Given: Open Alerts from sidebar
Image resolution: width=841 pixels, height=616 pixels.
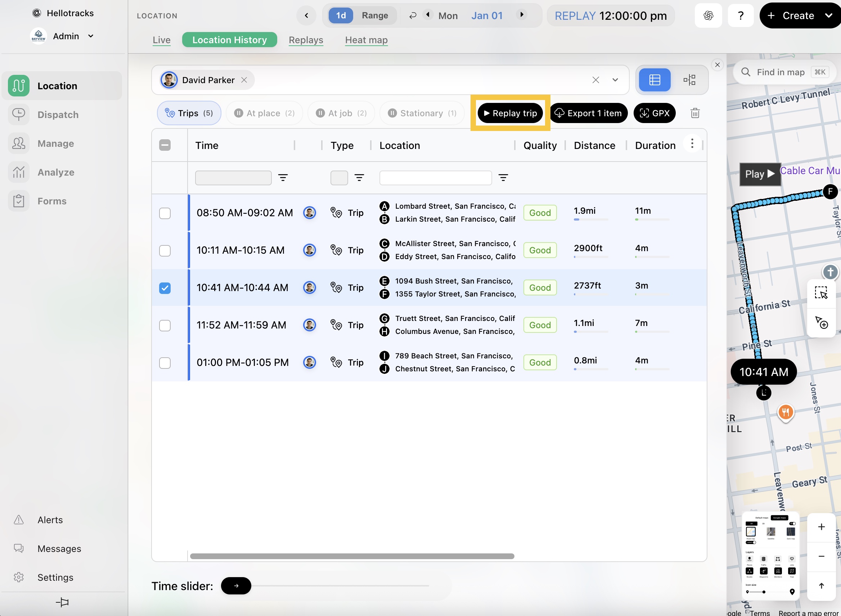Looking at the screenshot, I should click(50, 520).
